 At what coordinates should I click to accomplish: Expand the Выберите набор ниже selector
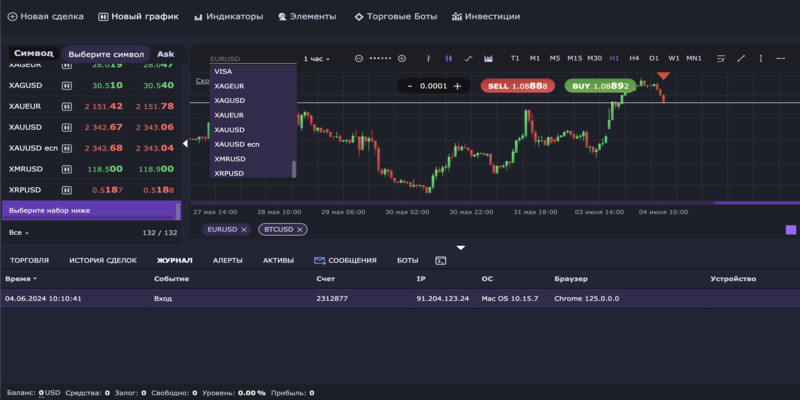[89, 210]
